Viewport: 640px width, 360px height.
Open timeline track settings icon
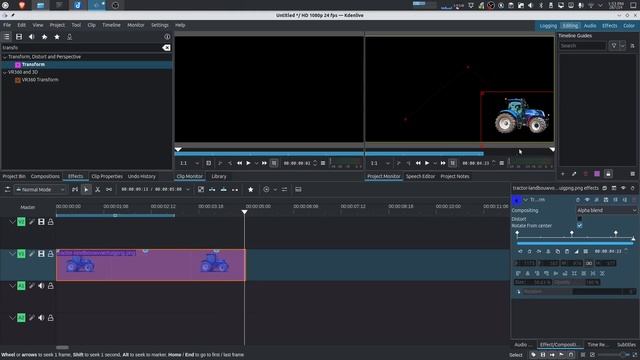[7, 189]
